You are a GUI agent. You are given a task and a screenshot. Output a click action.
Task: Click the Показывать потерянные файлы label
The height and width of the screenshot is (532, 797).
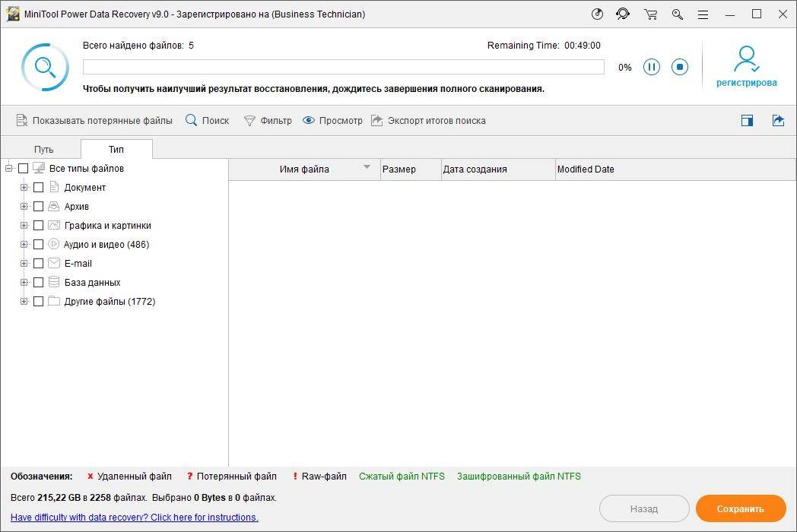102,120
